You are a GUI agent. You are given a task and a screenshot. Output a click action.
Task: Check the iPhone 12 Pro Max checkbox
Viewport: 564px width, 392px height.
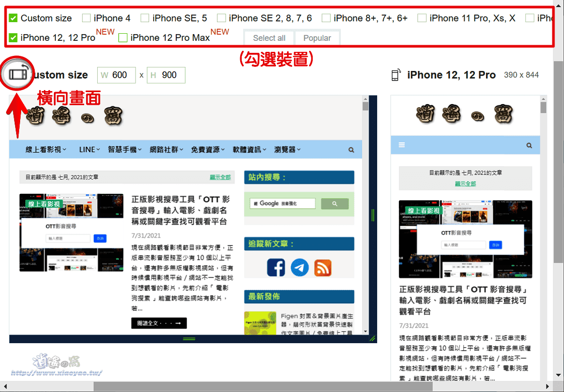[x=123, y=37]
